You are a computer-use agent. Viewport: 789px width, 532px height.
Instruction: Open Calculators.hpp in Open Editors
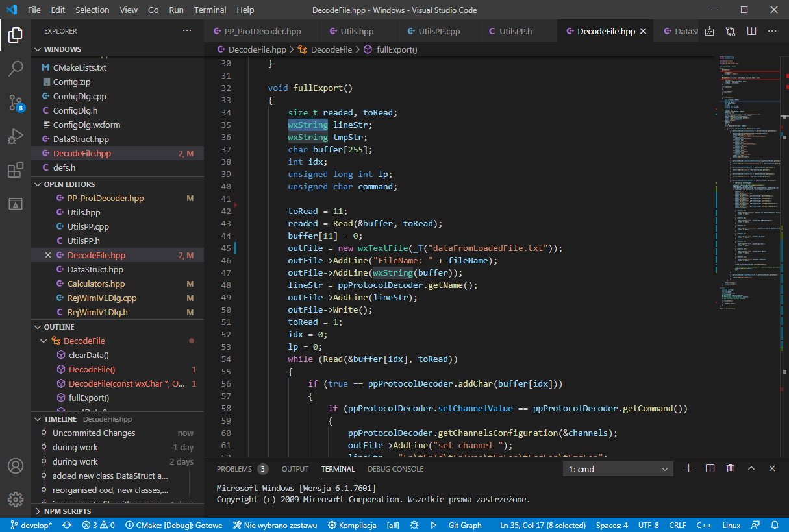(117, 284)
